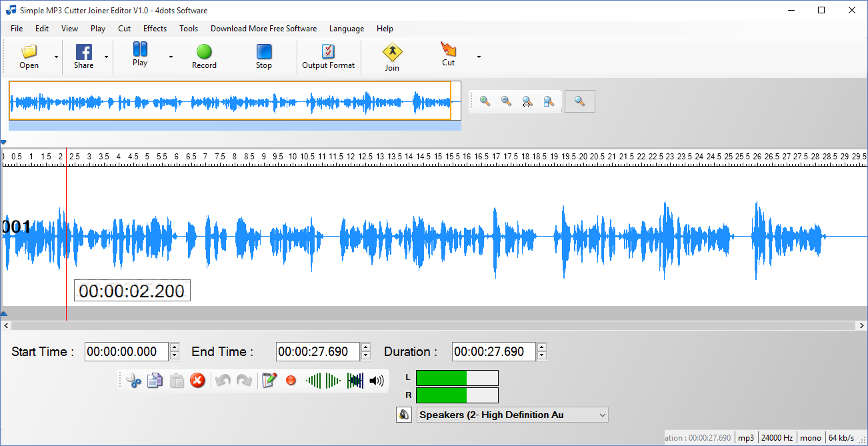Open the Edit menu

[42, 29]
